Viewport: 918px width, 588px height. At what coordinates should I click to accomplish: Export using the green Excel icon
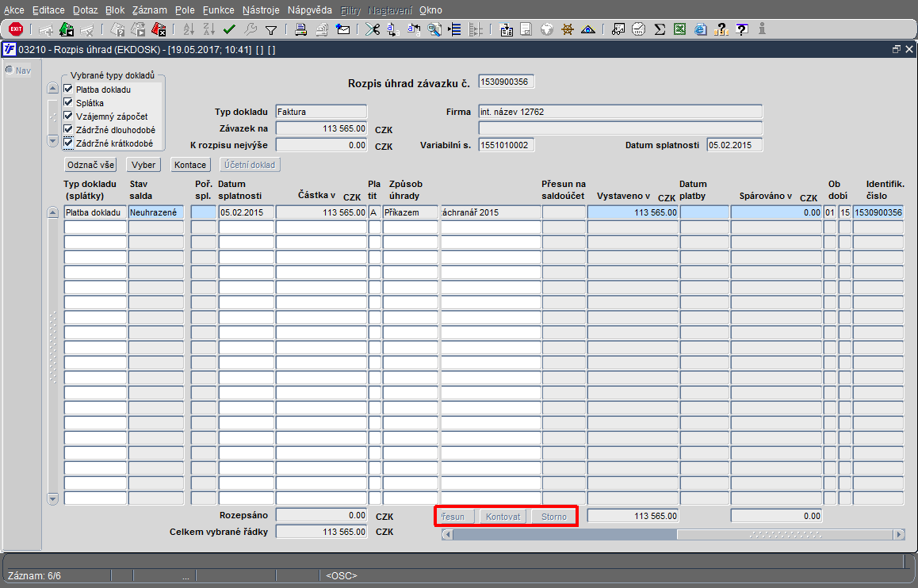pos(679,29)
